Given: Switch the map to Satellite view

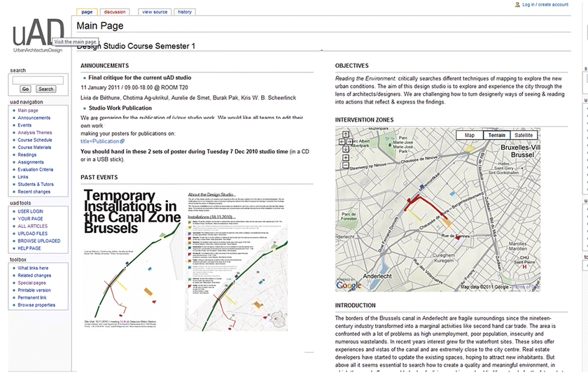Looking at the screenshot, I should 524,135.
